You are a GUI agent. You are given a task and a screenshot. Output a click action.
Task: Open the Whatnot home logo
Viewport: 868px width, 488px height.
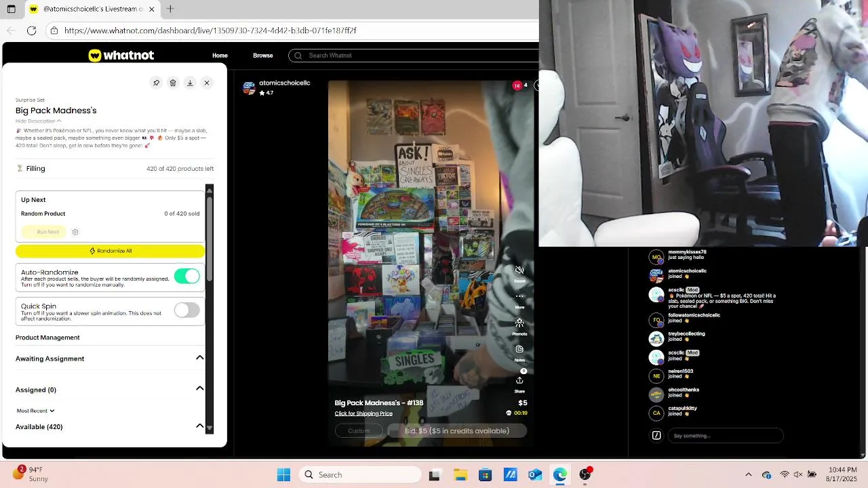pyautogui.click(x=121, y=56)
